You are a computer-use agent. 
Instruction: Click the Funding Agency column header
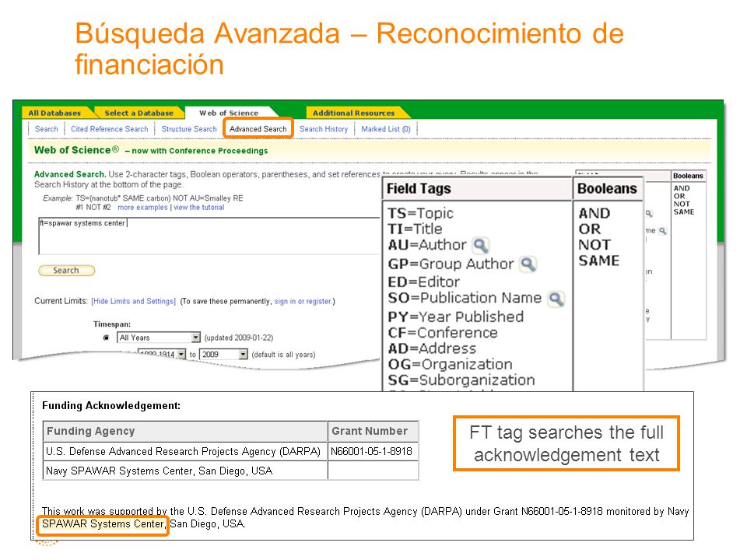click(x=185, y=432)
